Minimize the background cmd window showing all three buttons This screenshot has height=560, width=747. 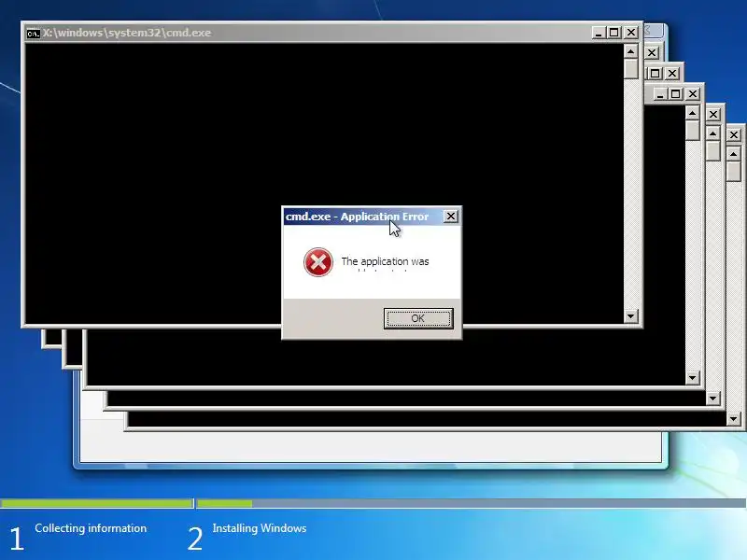[660, 94]
